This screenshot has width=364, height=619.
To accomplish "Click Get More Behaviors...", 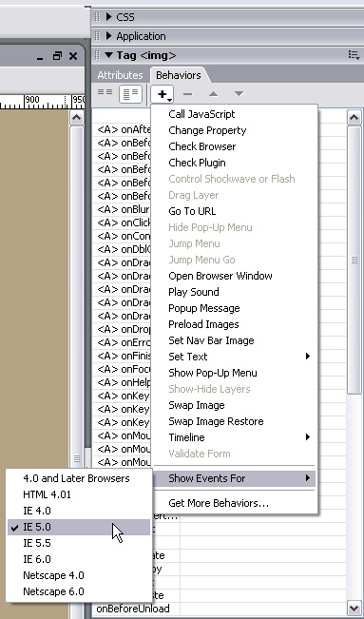I will pyautogui.click(x=219, y=503).
